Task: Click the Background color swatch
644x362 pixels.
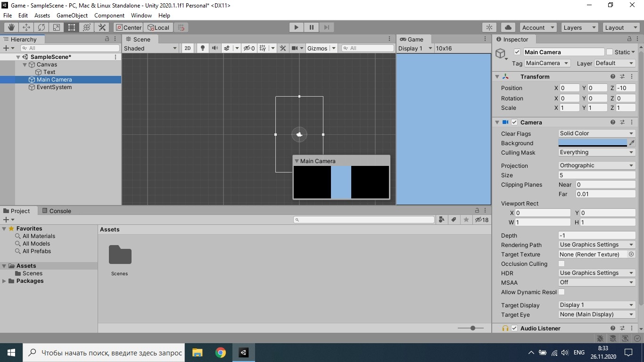Action: [x=593, y=143]
